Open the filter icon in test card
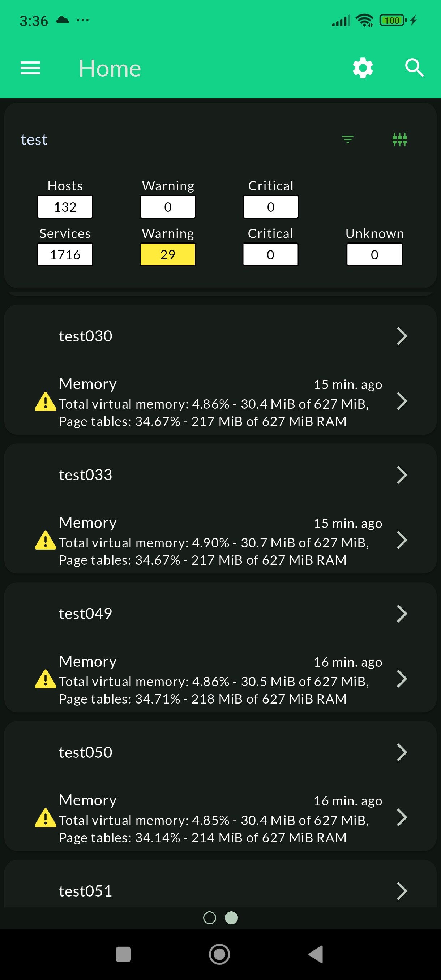Viewport: 441px width, 980px height. point(347,139)
